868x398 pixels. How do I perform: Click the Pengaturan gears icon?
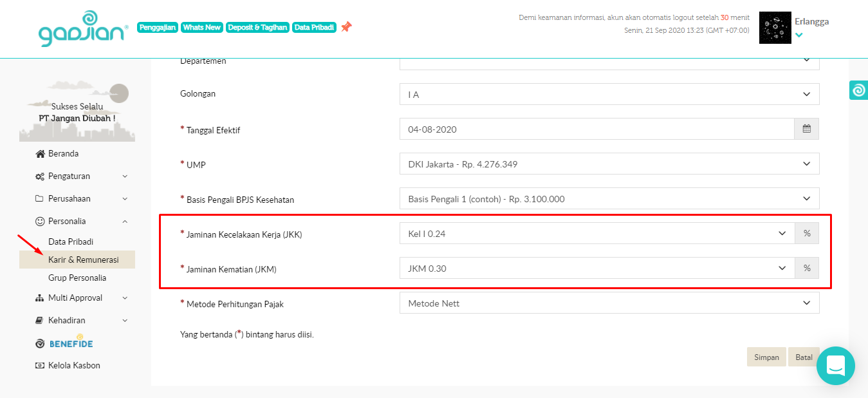tap(40, 176)
